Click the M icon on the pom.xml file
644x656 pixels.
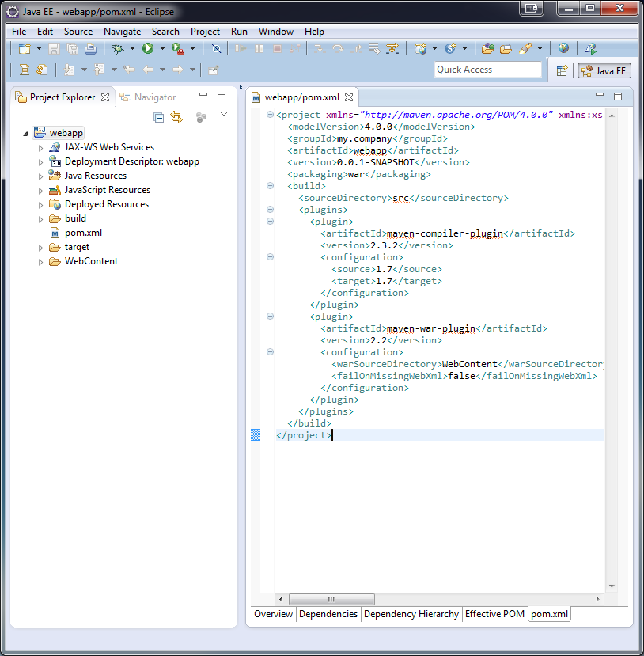[55, 233]
